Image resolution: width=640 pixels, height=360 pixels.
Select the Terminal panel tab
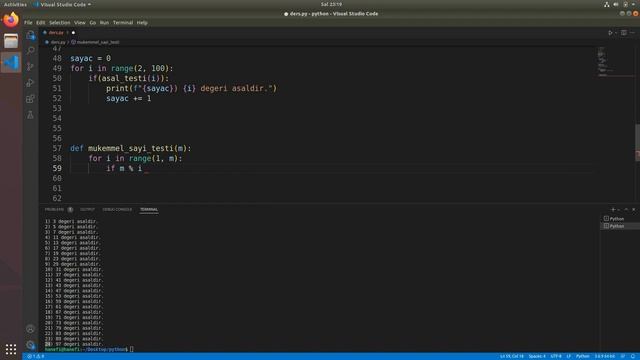click(149, 209)
